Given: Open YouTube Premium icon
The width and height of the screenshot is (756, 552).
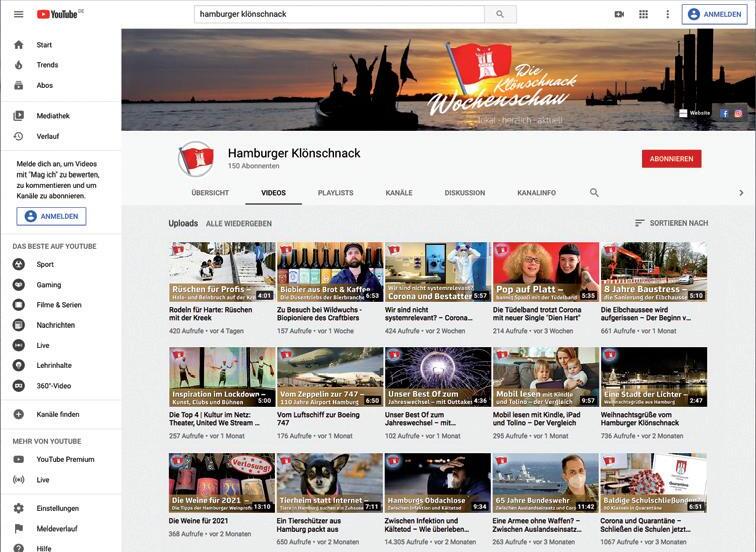Looking at the screenshot, I should pos(18,459).
